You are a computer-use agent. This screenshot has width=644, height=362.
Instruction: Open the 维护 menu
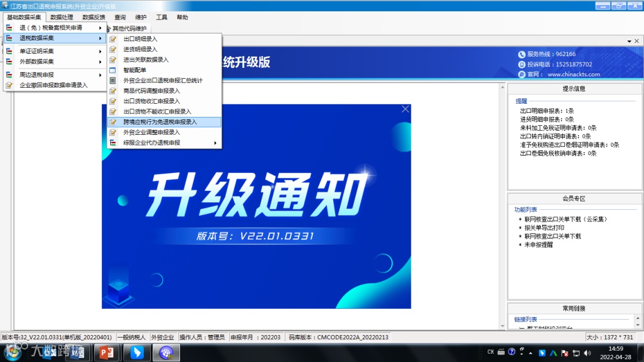pyautogui.click(x=141, y=17)
